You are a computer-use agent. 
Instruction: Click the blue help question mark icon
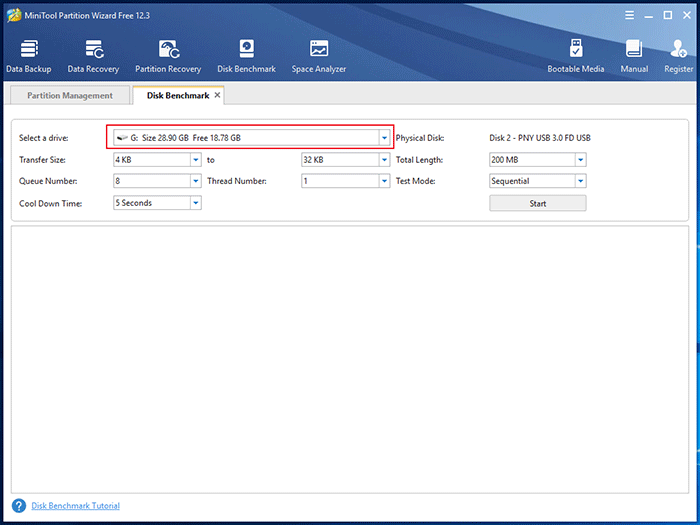click(19, 506)
